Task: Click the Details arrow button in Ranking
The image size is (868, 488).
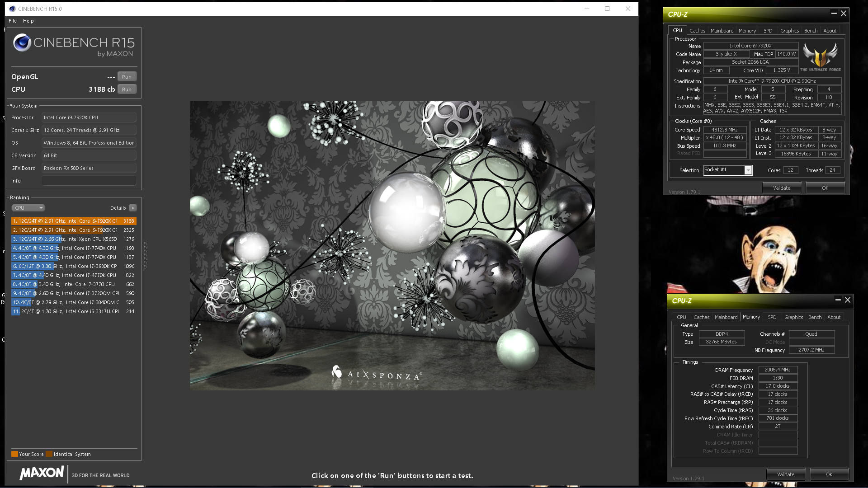Action: (132, 208)
